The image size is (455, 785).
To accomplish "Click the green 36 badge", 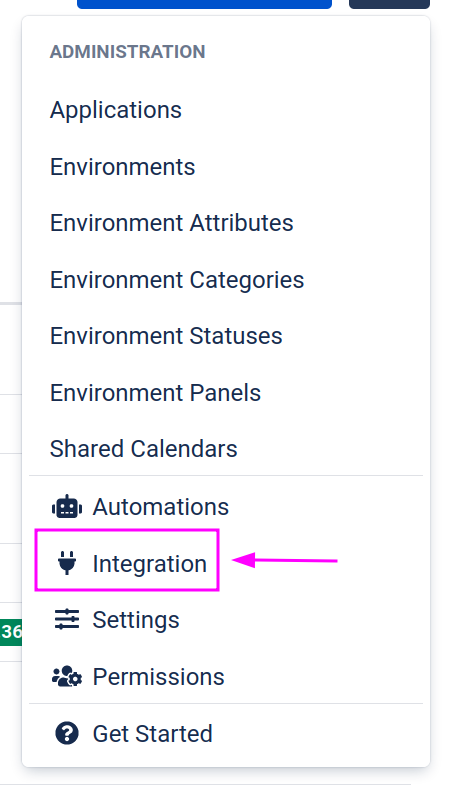I will pyautogui.click(x=11, y=632).
